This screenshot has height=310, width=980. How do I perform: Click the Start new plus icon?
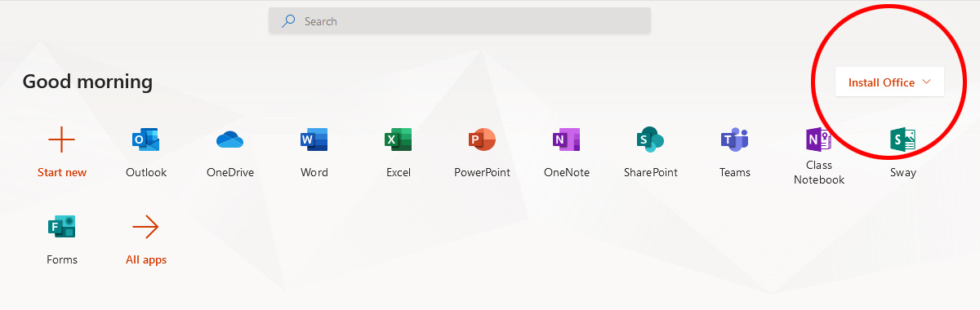pos(62,140)
